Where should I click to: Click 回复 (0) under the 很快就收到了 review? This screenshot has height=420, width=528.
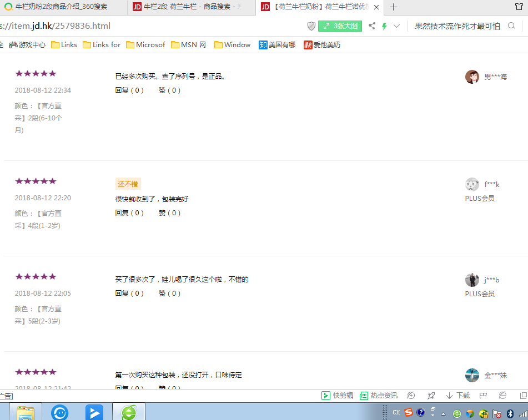point(129,213)
